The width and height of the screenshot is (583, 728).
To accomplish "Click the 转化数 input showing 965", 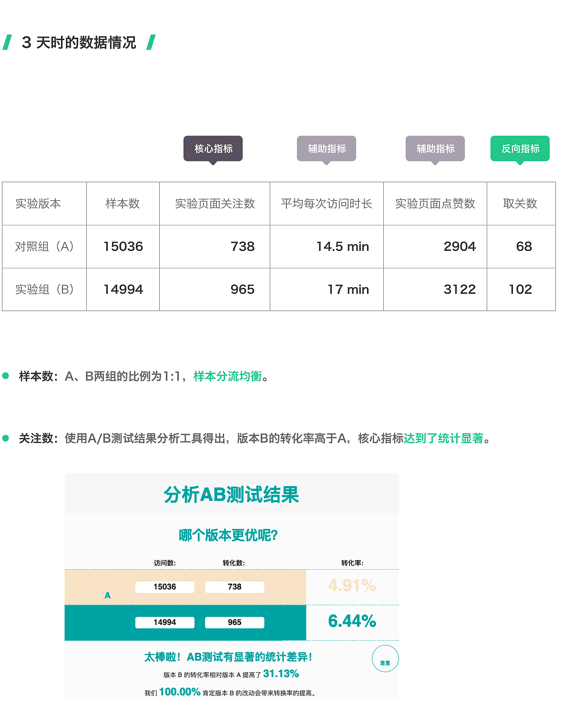I will point(235,622).
